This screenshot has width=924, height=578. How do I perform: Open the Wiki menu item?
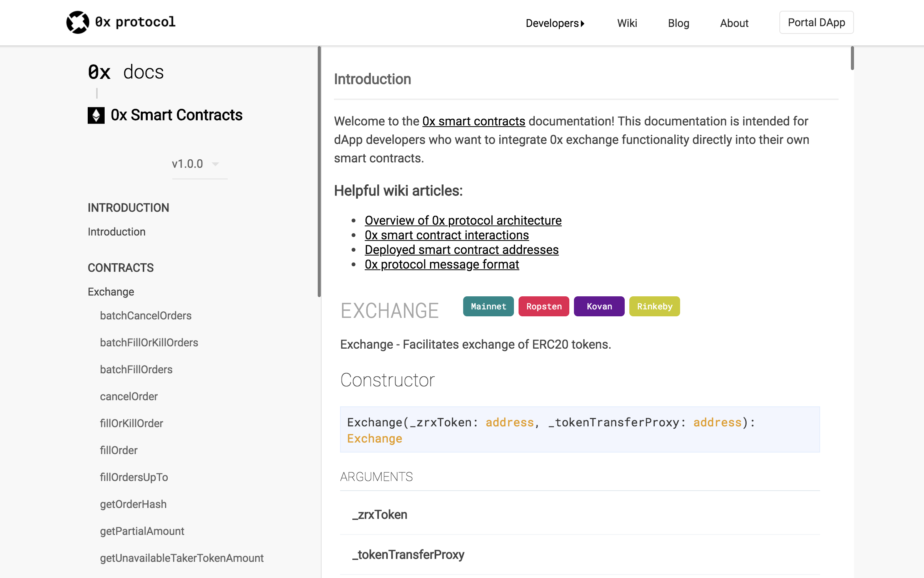point(627,23)
